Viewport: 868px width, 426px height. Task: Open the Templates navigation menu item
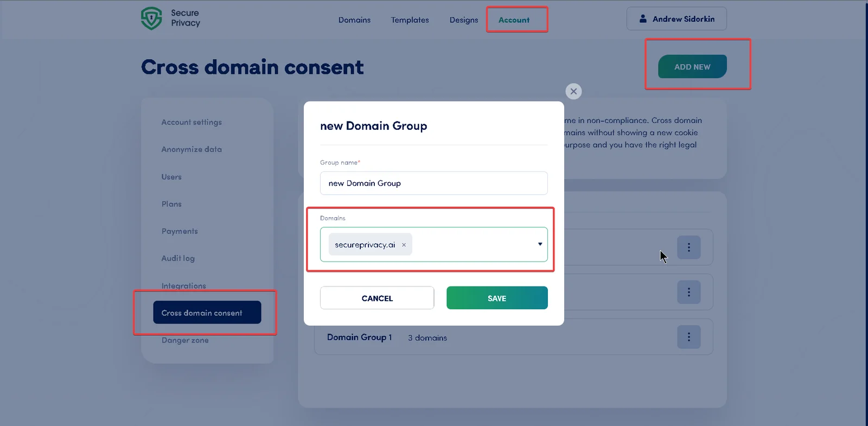[x=410, y=20]
